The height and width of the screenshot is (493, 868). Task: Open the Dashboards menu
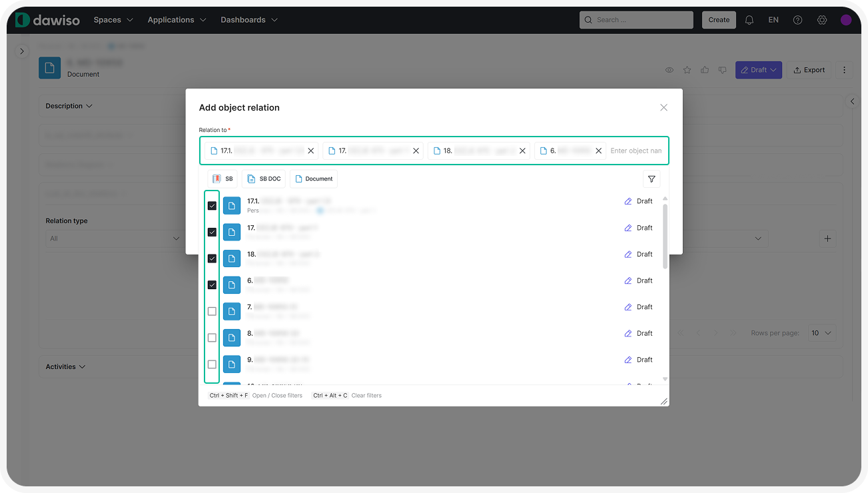pyautogui.click(x=248, y=20)
